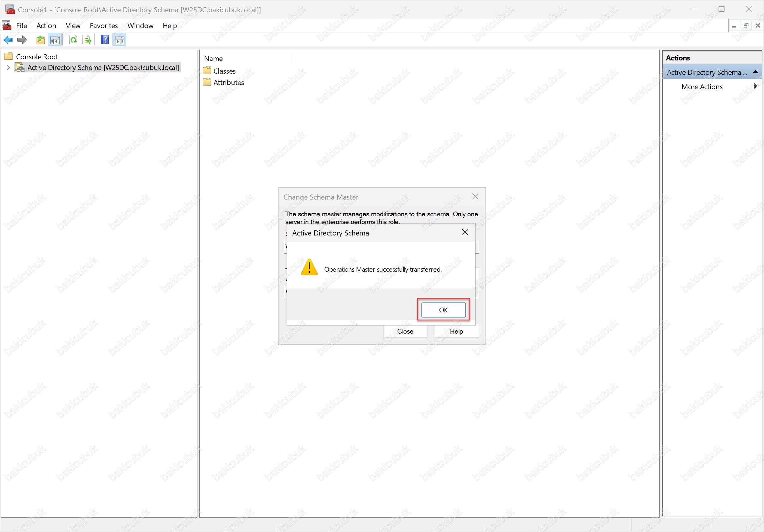Click More Actions in the Actions pane
This screenshot has width=764, height=532.
(702, 86)
